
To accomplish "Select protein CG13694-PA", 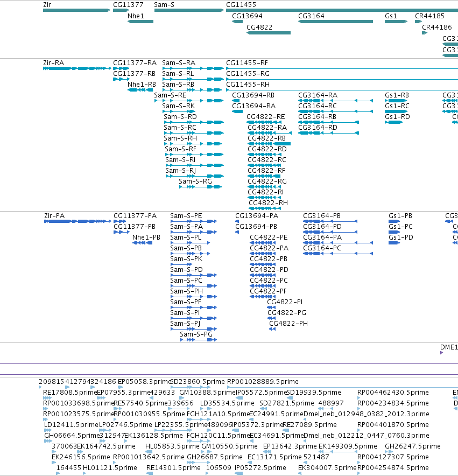I will 257,216.
